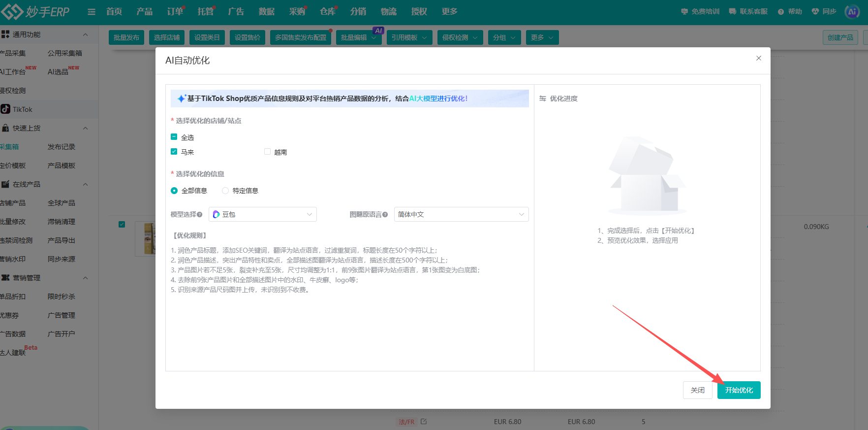Open 帮助 in the top bar
Screen dimensions: 868x430
(790, 11)
